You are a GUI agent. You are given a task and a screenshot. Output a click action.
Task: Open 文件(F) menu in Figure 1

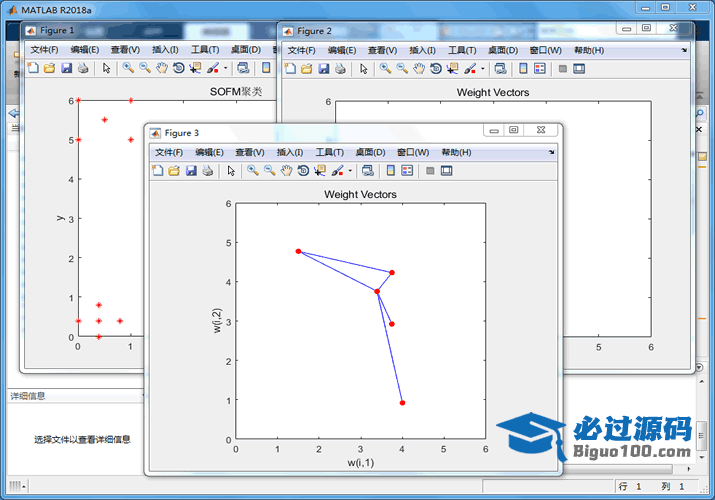44,50
